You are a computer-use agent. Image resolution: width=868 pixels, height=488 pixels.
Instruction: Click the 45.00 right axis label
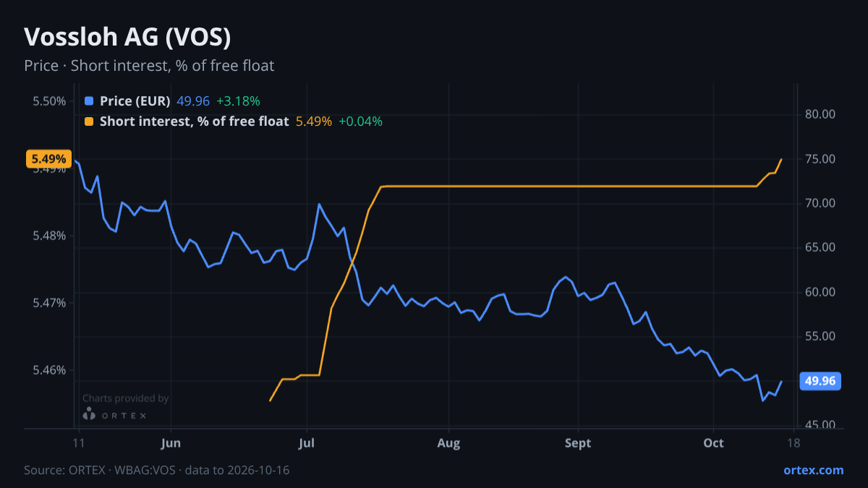(820, 425)
